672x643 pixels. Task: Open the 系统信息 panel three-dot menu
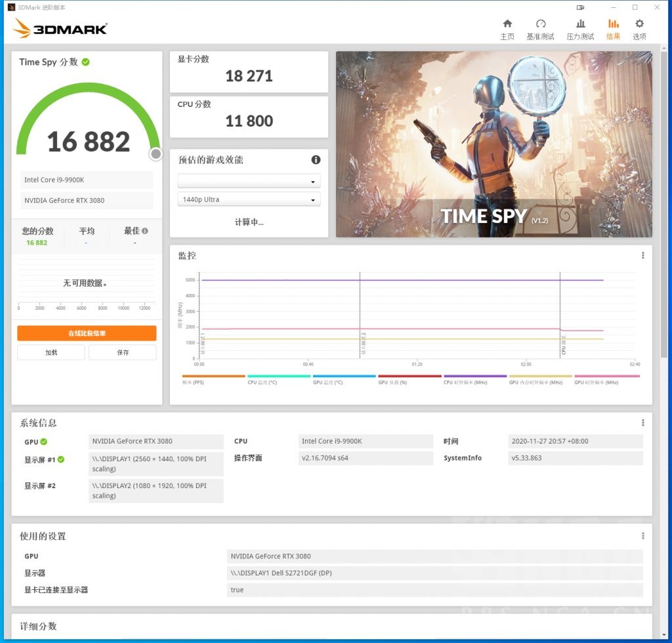642,423
